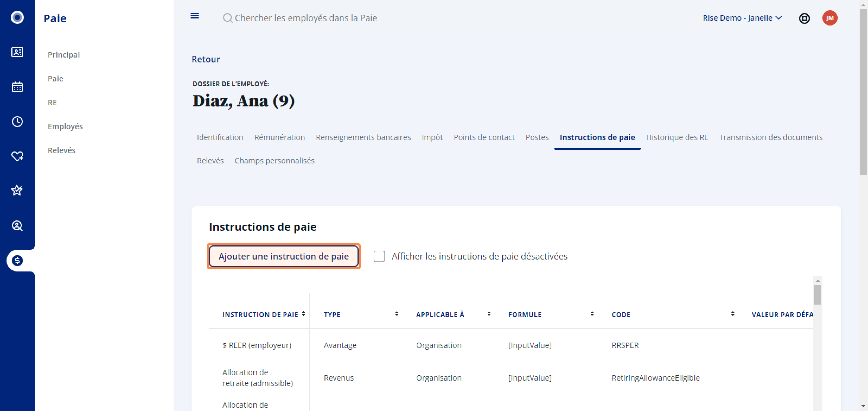Click the Retour link

[206, 59]
